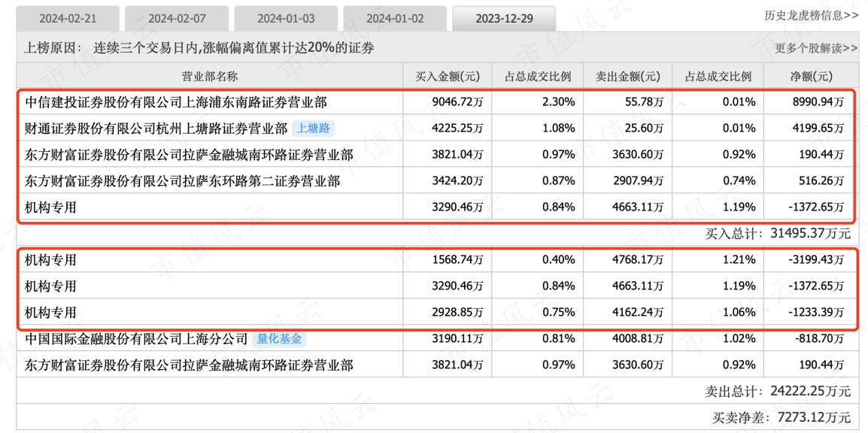
Task: Click the first 买入金额(元) column header
Action: [448, 77]
